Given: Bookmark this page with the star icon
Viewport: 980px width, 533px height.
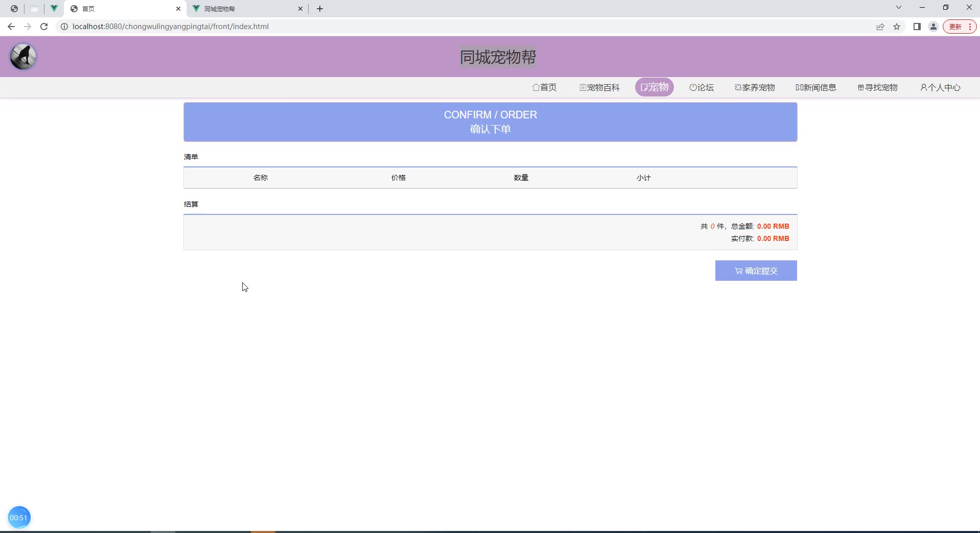Looking at the screenshot, I should click(x=897, y=27).
